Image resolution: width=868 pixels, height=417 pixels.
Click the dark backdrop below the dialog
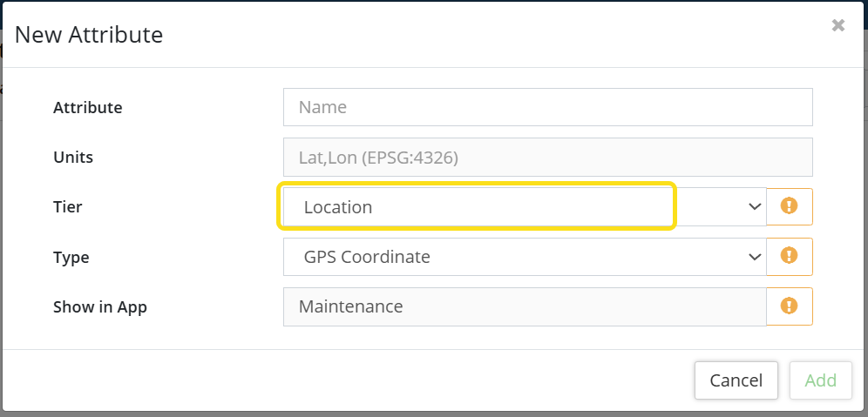pos(436,414)
